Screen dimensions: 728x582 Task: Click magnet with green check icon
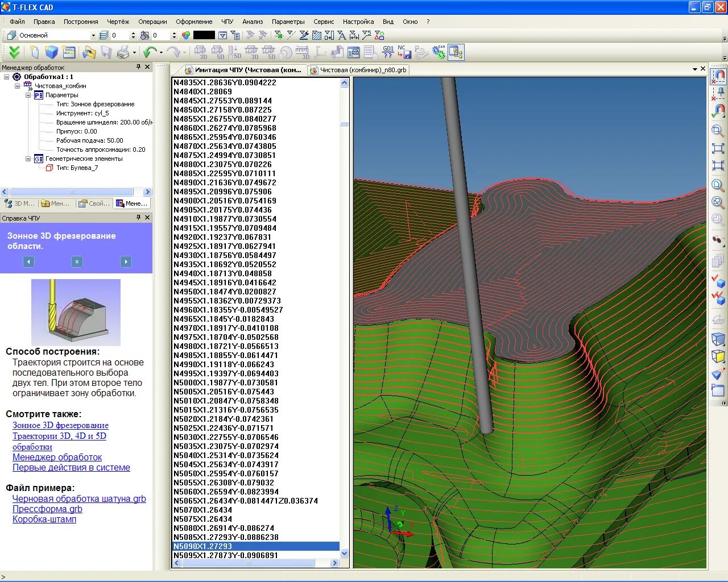[718, 111]
